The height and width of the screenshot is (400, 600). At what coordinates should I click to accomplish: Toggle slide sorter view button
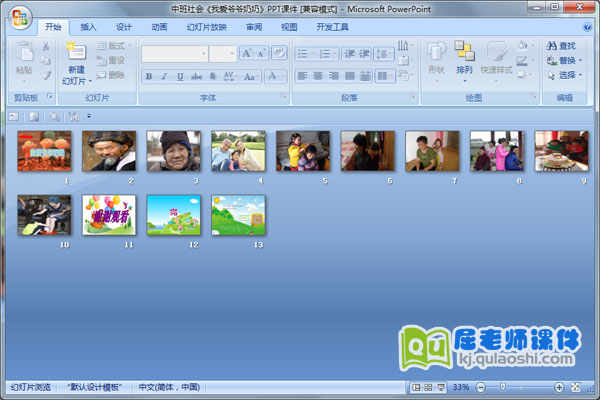pos(428,387)
